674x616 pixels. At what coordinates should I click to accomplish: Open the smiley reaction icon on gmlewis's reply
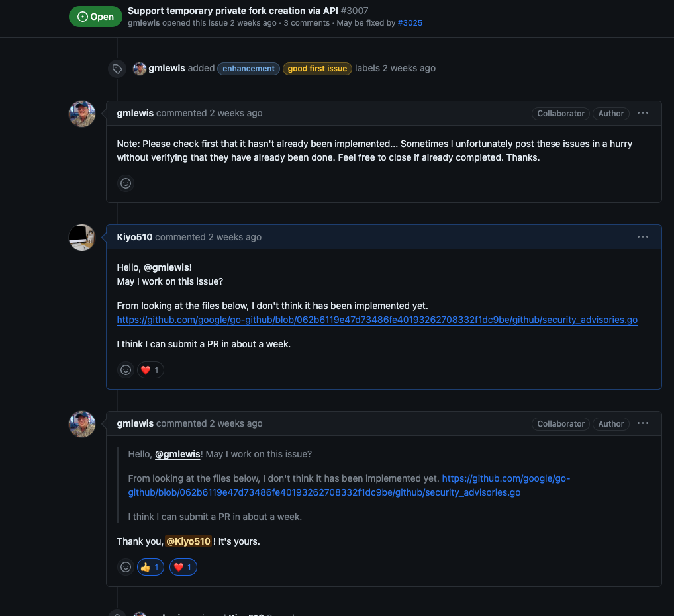pyautogui.click(x=125, y=567)
